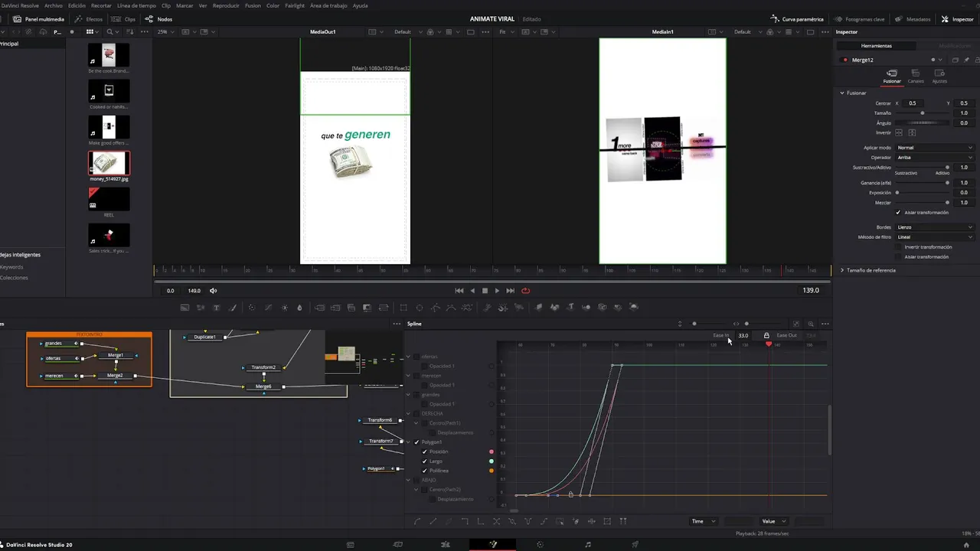Image resolution: width=980 pixels, height=551 pixels.
Task: Click the Show Key Markers icon
Action: coord(623,521)
